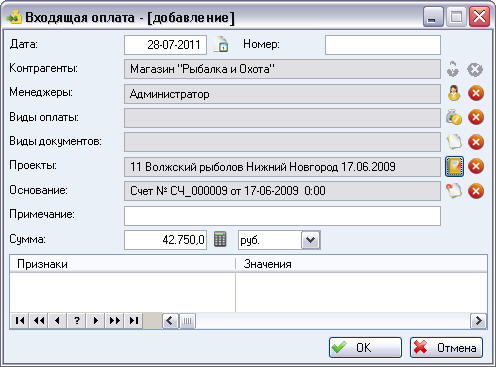496x367 pixels.
Task: Click the horizontal scrollbar right arrow
Action: tap(478, 321)
